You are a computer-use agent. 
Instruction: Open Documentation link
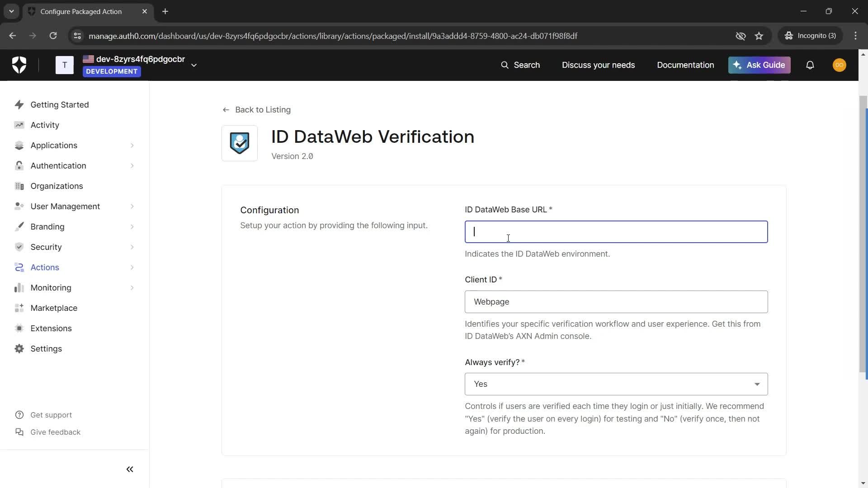685,65
